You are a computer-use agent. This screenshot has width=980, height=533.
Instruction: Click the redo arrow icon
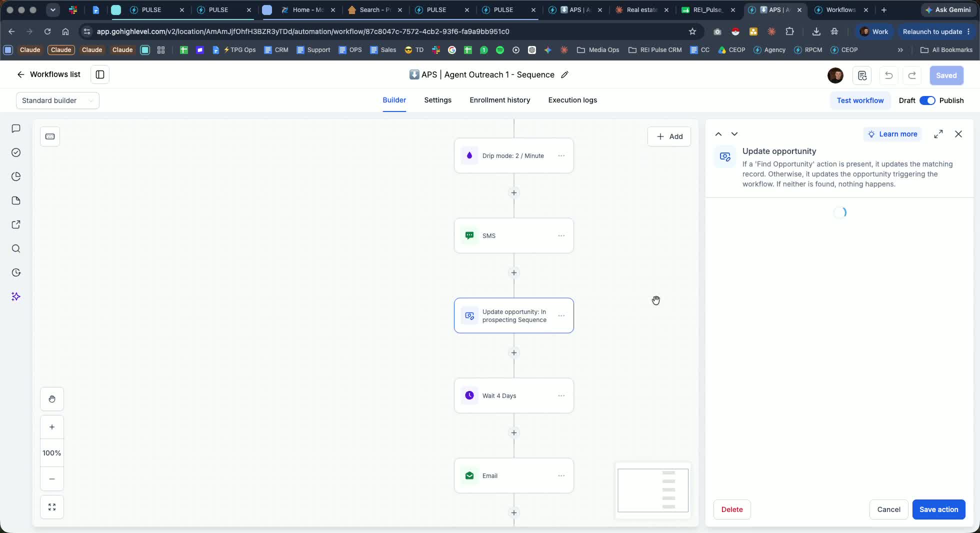pos(912,75)
